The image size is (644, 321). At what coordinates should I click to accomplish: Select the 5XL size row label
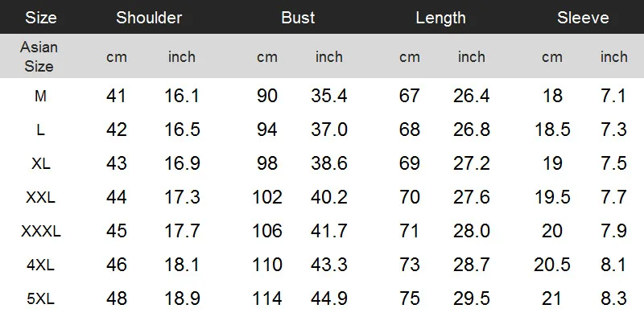point(41,298)
